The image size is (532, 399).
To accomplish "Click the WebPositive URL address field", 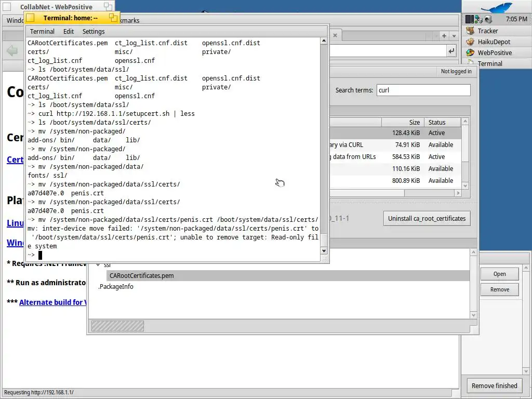I will pos(388,51).
